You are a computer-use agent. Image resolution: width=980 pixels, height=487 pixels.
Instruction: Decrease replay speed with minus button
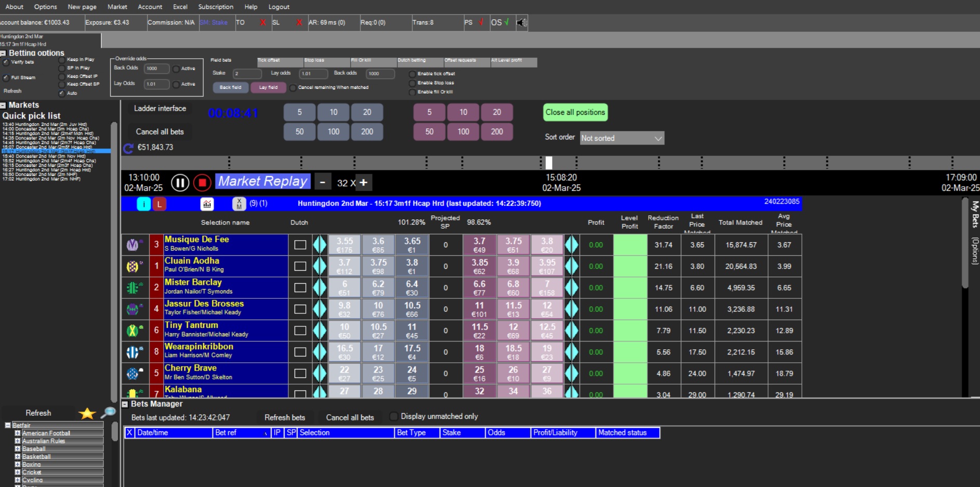pos(323,182)
